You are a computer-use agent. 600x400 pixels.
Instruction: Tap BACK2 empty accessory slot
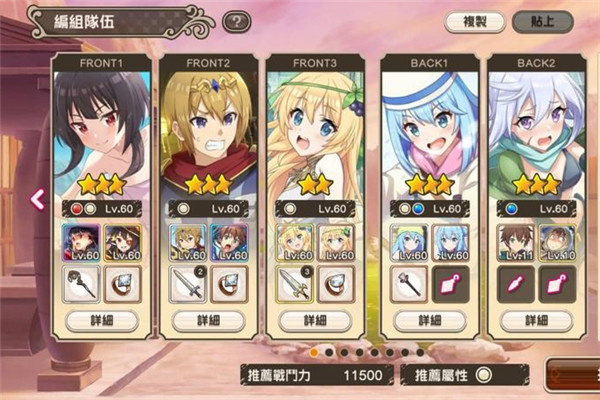[x=558, y=284]
